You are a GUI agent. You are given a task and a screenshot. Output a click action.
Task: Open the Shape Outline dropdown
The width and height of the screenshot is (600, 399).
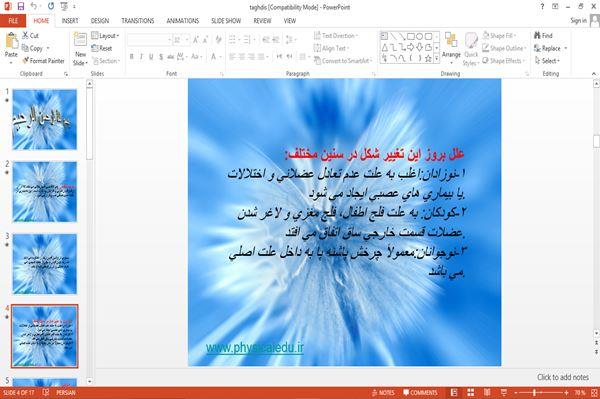[x=505, y=48]
